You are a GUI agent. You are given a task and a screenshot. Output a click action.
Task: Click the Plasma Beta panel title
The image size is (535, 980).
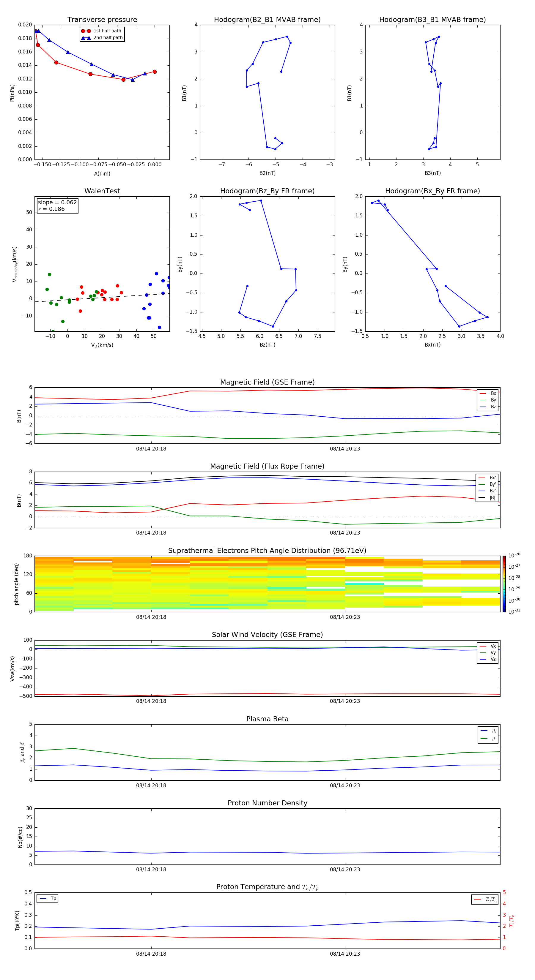click(x=267, y=719)
